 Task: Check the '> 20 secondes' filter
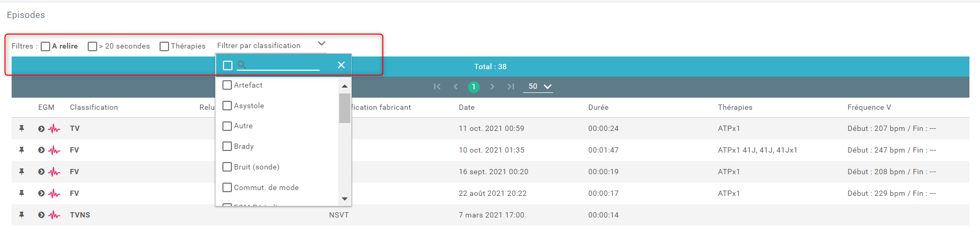(92, 46)
